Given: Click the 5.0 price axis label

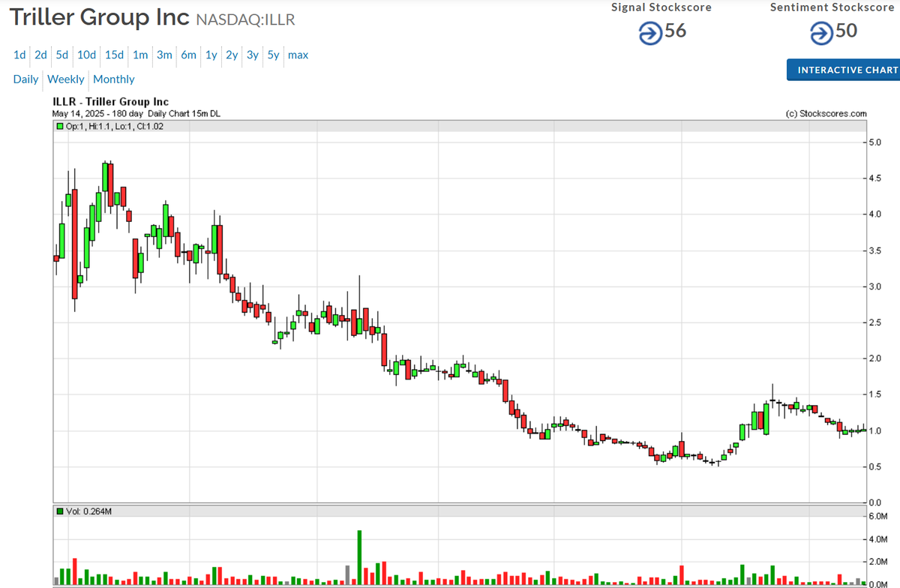Looking at the screenshot, I should point(875,142).
